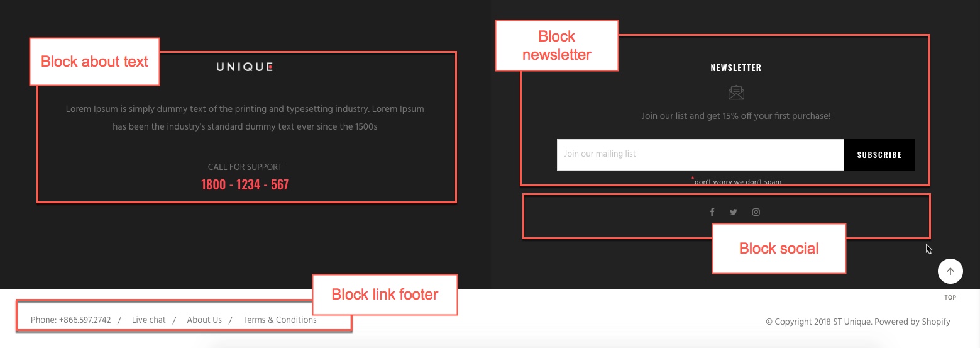Click the newsletter envelope icon
The width and height of the screenshot is (980, 348).
coord(736,93)
